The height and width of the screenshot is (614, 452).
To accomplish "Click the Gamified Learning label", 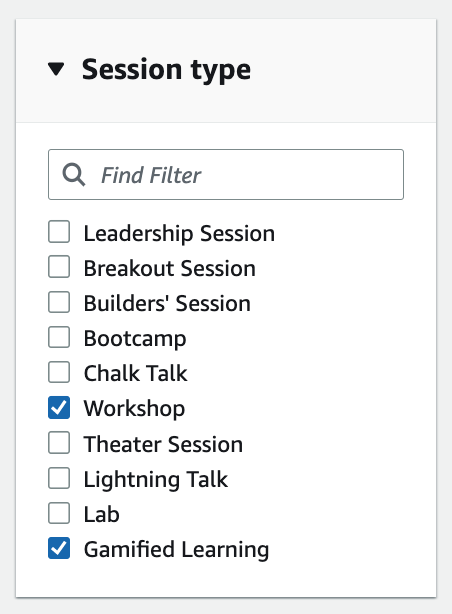I will point(177,549).
